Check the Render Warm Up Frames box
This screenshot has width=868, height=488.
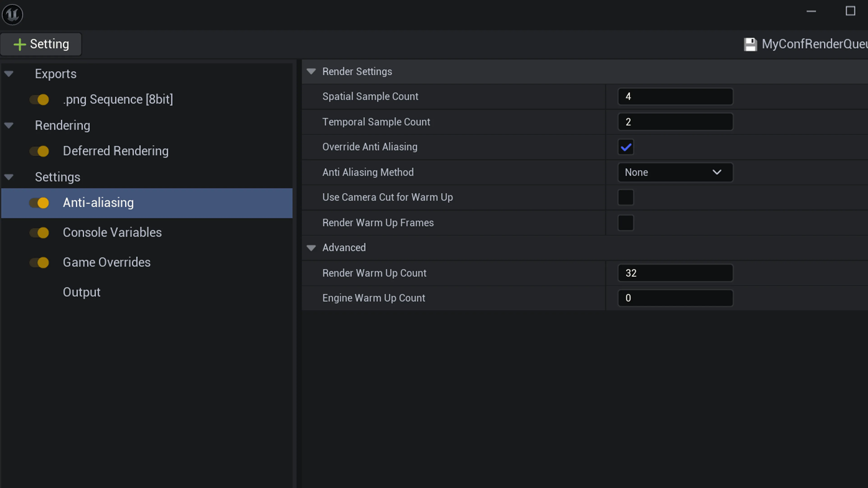pyautogui.click(x=626, y=223)
